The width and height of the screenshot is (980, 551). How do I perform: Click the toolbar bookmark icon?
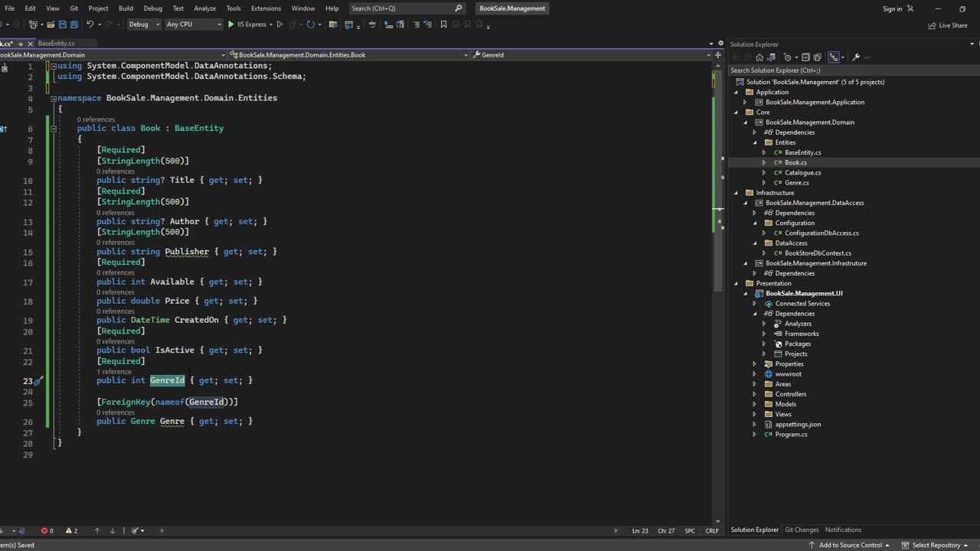(443, 24)
